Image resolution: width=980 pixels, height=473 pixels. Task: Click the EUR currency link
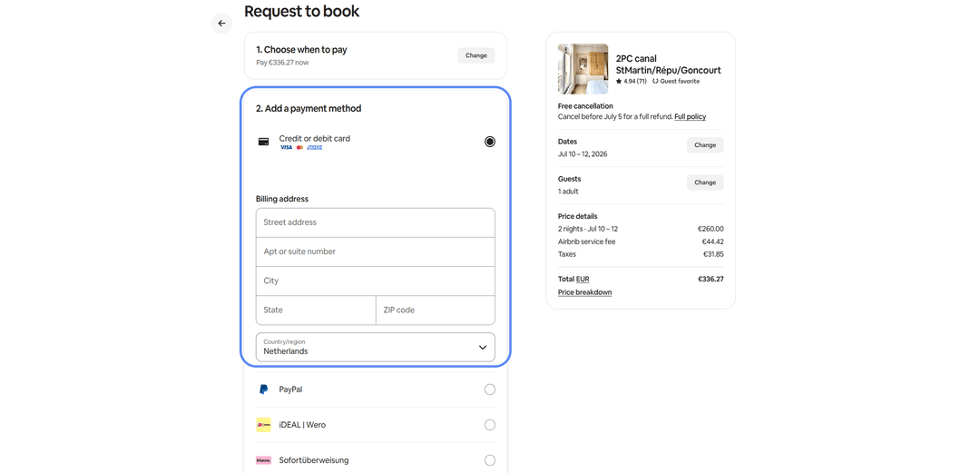click(x=583, y=279)
